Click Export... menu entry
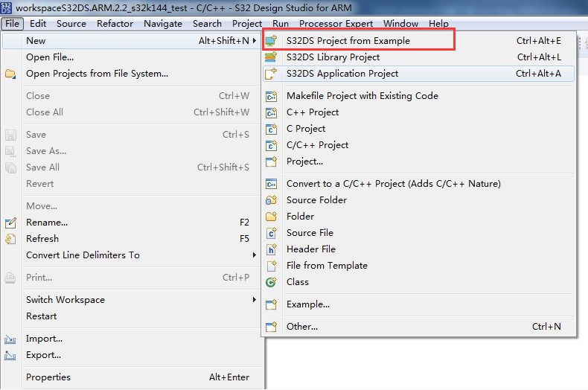 [x=131, y=355]
